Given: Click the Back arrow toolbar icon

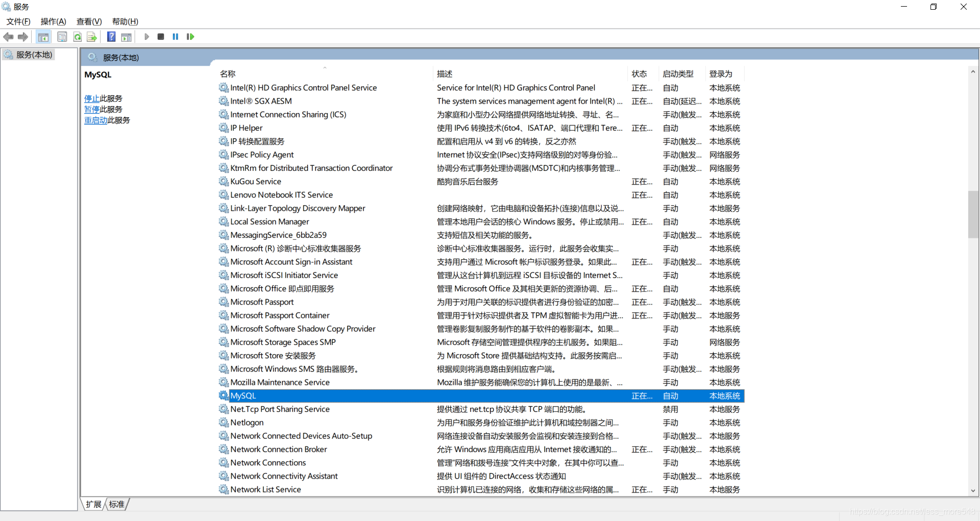Looking at the screenshot, I should click(x=8, y=37).
